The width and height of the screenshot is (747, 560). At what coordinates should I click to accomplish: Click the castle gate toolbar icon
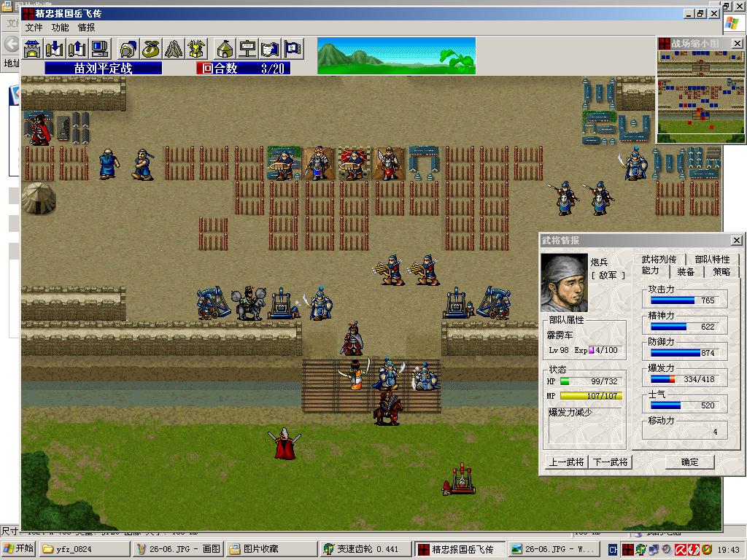click(32, 49)
